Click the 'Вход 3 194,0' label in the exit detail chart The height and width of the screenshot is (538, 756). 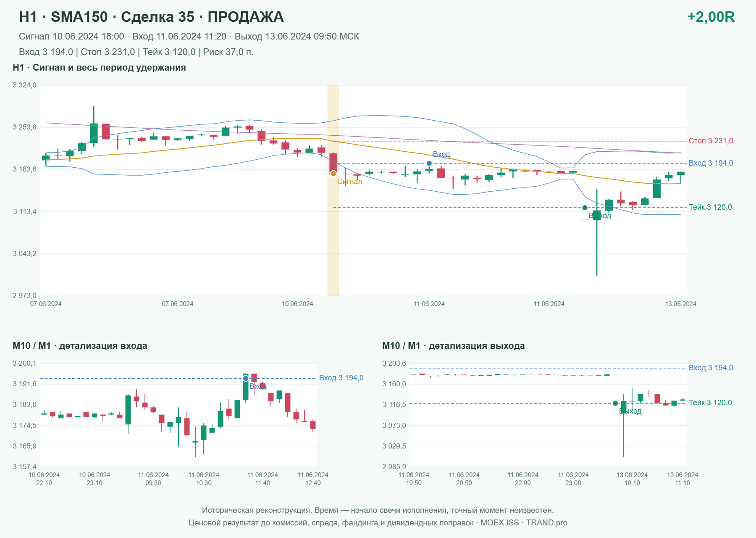tap(711, 368)
